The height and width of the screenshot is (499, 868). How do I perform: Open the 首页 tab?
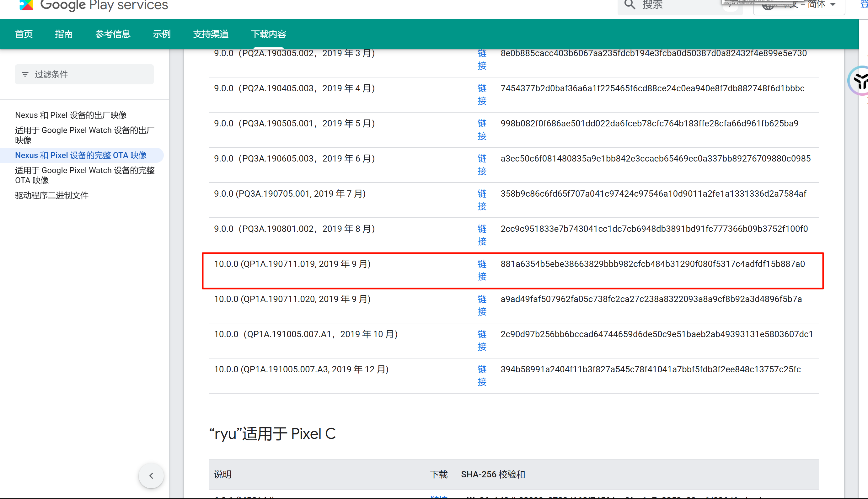tap(24, 34)
